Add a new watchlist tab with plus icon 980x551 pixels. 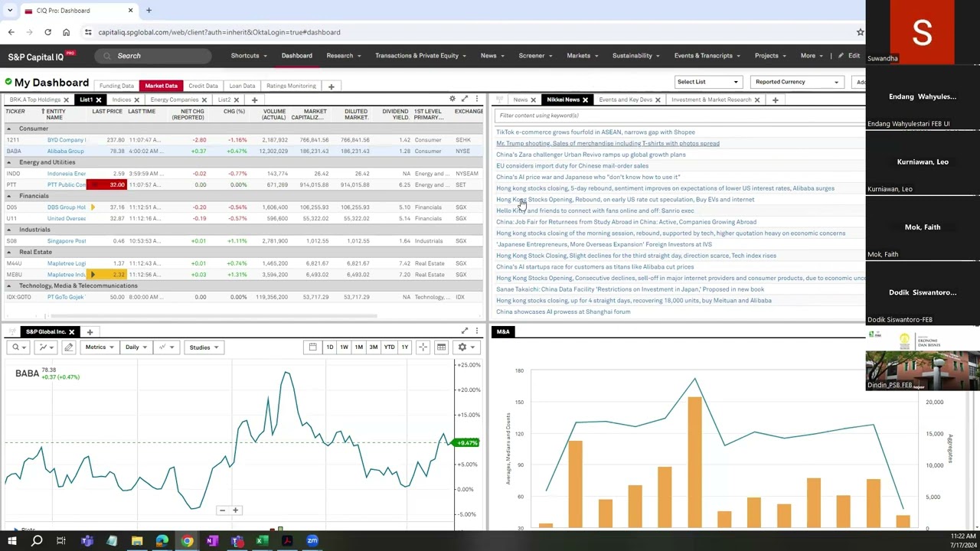254,99
